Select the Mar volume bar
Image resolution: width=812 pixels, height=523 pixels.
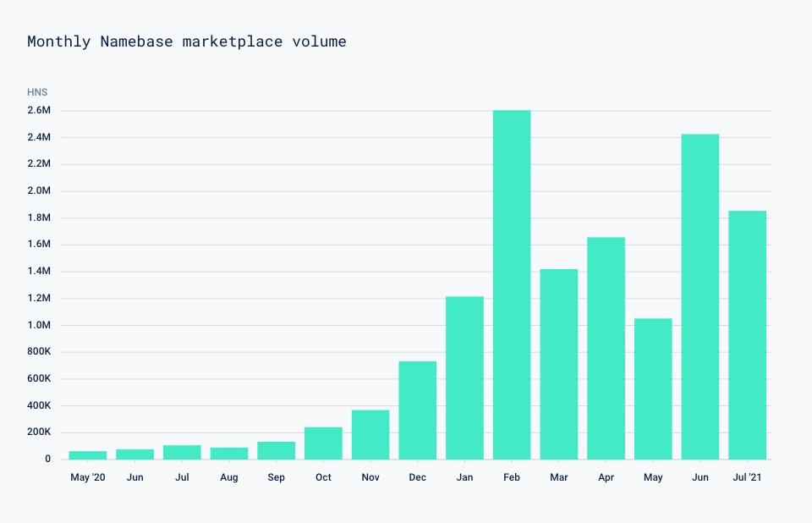click(x=559, y=364)
